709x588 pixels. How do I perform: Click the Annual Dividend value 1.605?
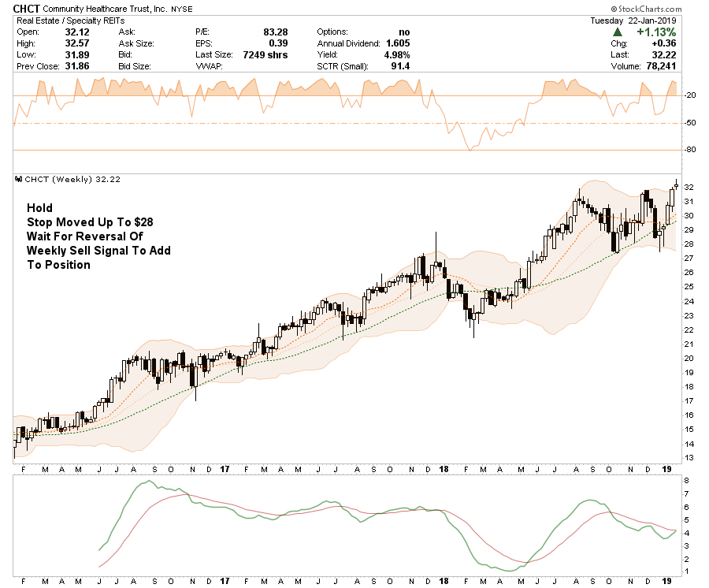click(398, 43)
